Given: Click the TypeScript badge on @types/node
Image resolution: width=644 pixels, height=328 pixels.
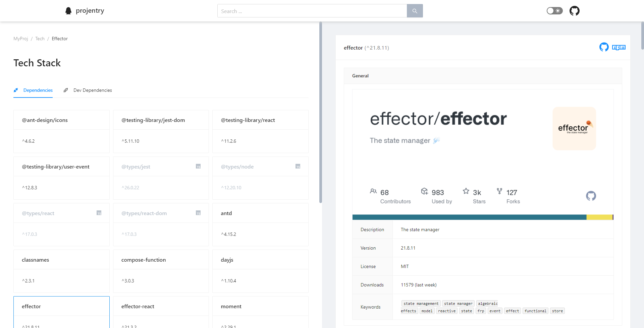Looking at the screenshot, I should (x=298, y=167).
